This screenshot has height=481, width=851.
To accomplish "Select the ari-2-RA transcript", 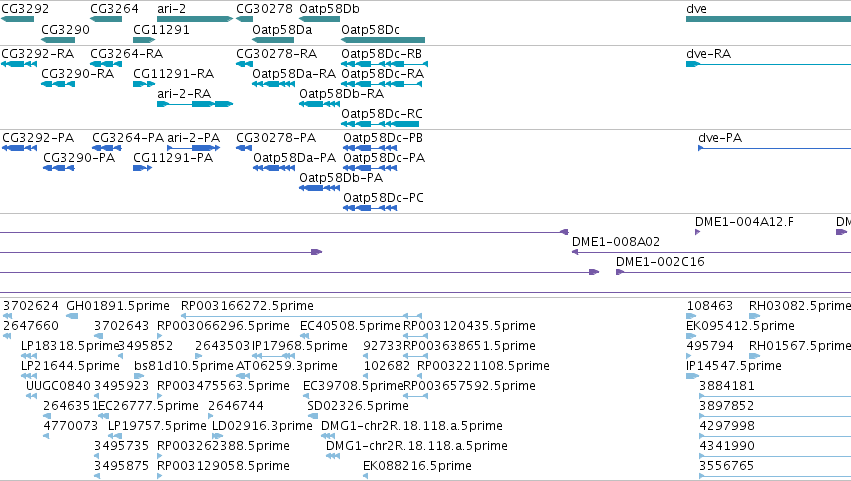I will coord(195,104).
